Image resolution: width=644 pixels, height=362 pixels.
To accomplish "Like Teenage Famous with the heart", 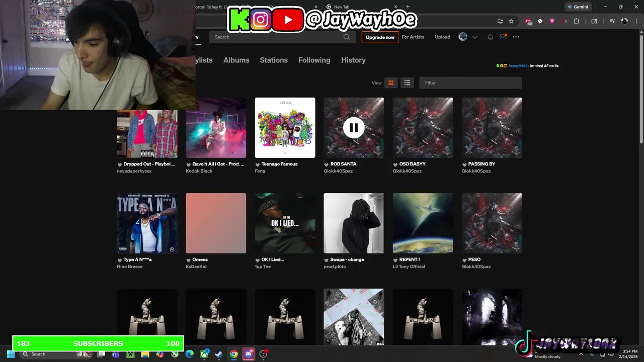I will [258, 164].
